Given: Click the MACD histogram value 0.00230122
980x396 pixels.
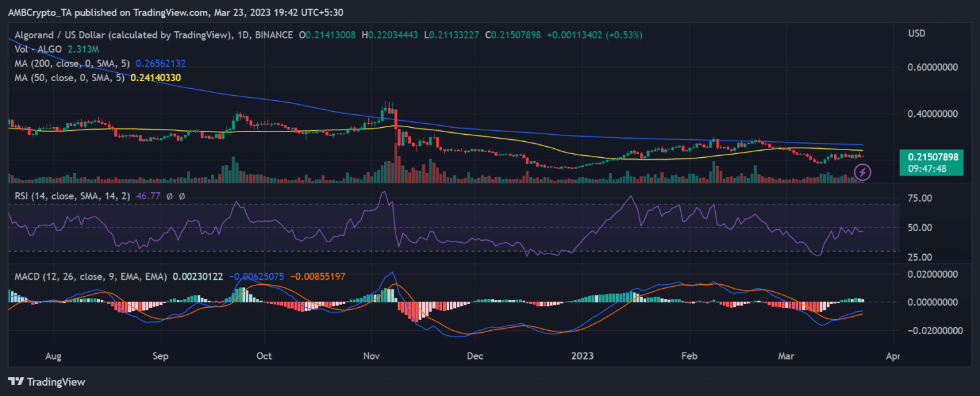Looking at the screenshot, I should 197,277.
